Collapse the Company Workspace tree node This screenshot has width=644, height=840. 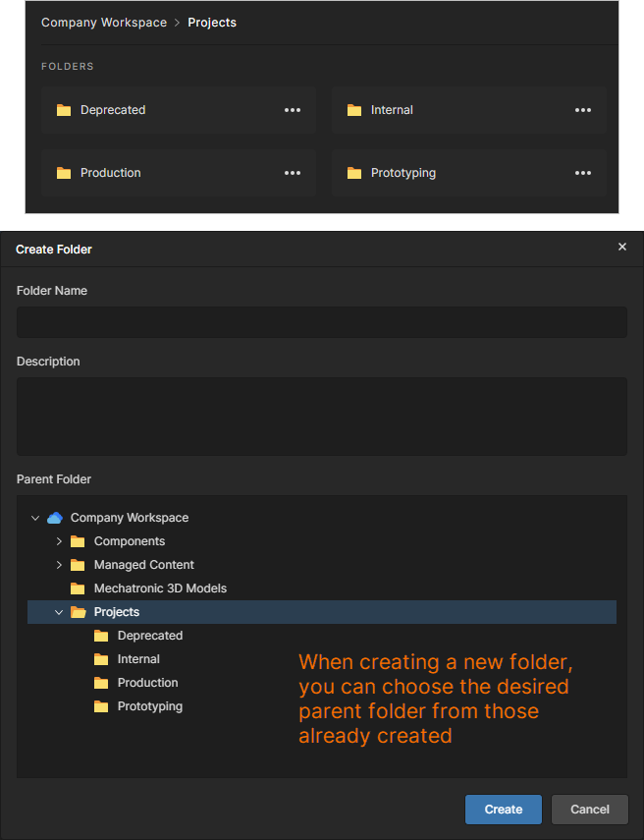(x=35, y=518)
